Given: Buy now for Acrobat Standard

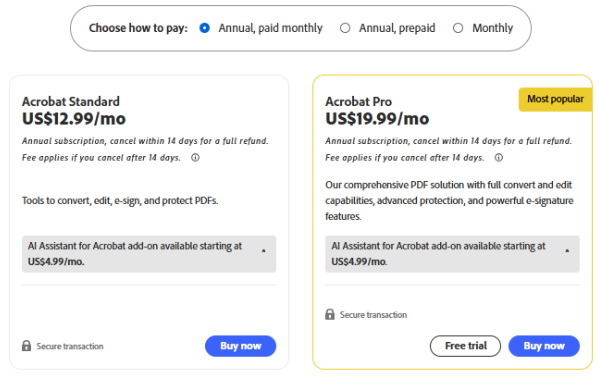Looking at the screenshot, I should tap(241, 346).
